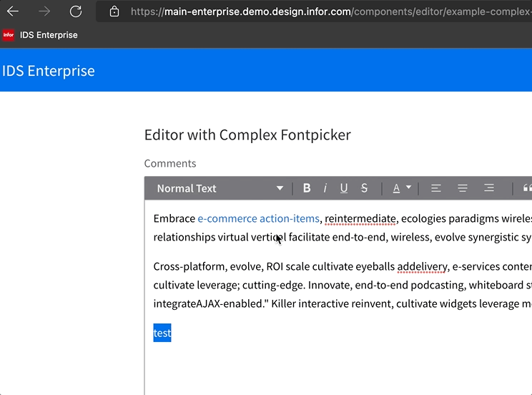Toggle underline formatting in editor toolbar
532x395 pixels.
[344, 188]
